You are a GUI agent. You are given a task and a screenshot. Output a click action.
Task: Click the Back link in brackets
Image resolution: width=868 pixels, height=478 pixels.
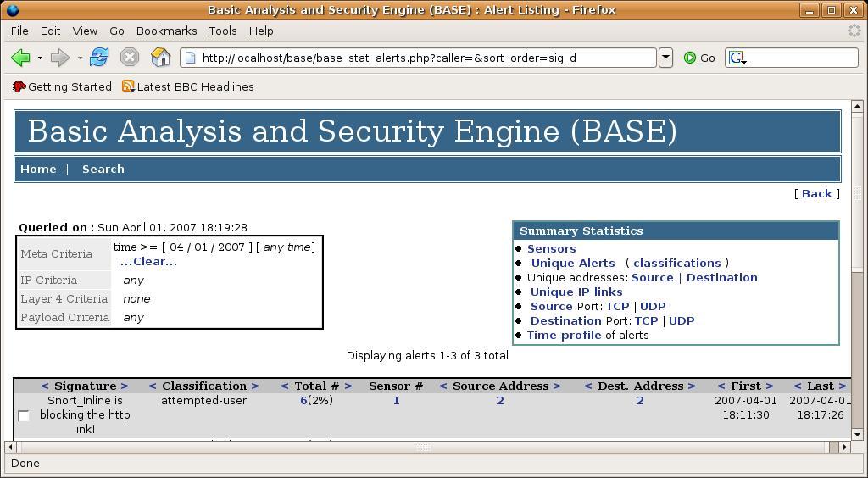coord(816,193)
